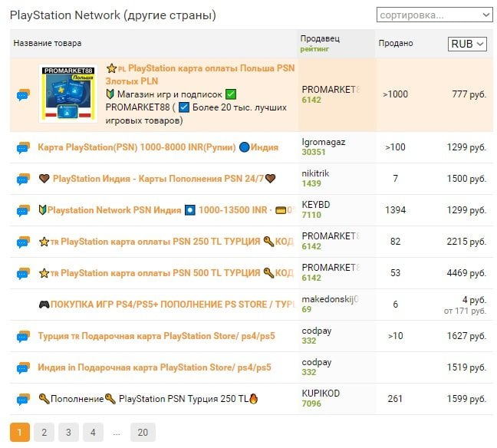Open PSN 250 TL ТУРЦИЯ card listing

(x=166, y=242)
